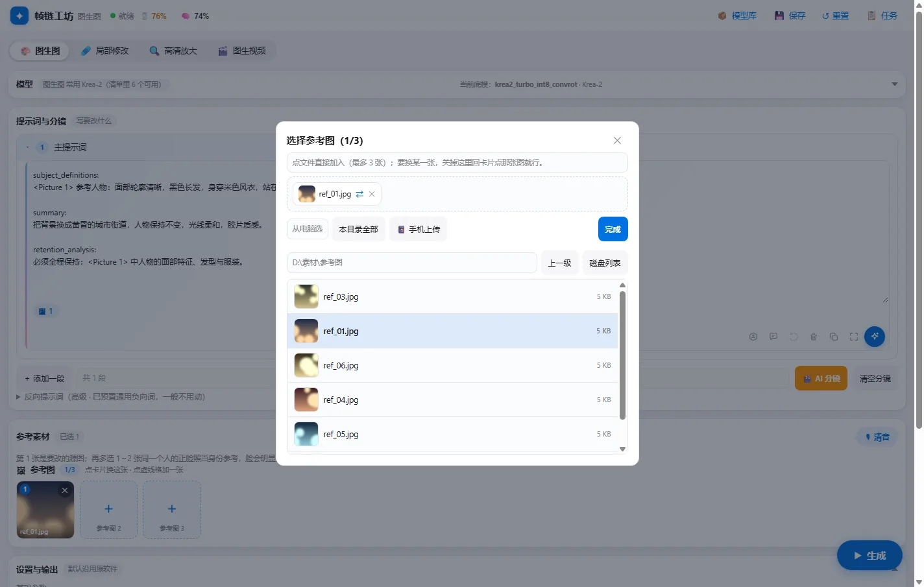Click the drop hint text field in dialog
This screenshot has width=924, height=587.
457,162
